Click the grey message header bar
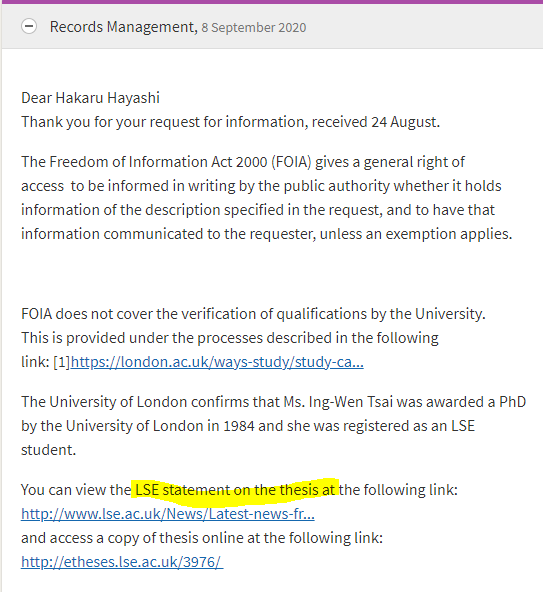The height and width of the screenshot is (592, 543). coord(272,26)
